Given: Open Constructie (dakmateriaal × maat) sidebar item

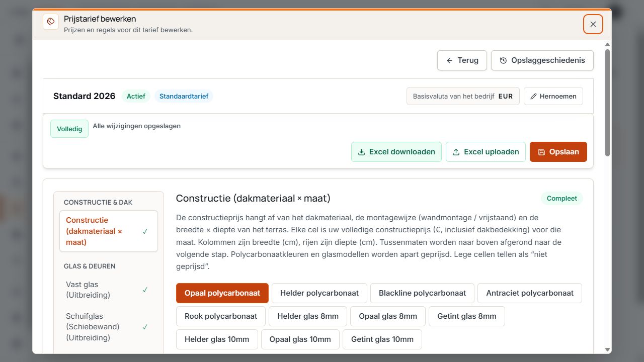Looking at the screenshot, I should pyautogui.click(x=109, y=231).
